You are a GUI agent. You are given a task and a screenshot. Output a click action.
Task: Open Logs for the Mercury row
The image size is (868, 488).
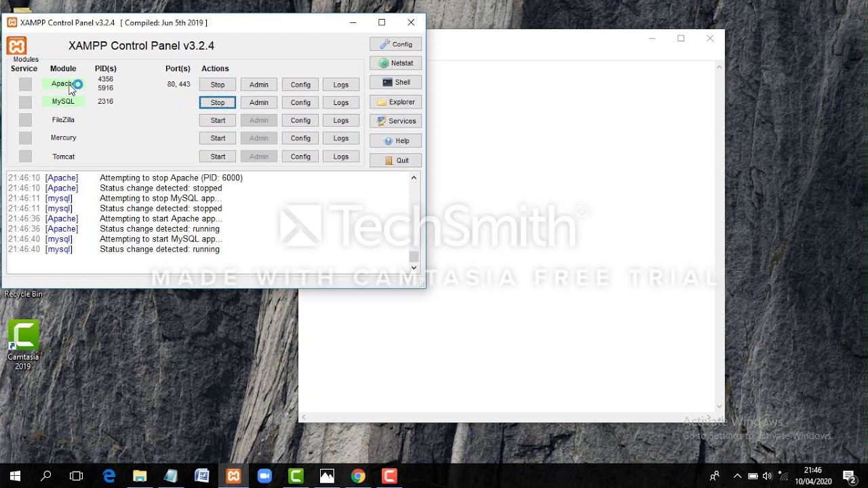click(341, 138)
